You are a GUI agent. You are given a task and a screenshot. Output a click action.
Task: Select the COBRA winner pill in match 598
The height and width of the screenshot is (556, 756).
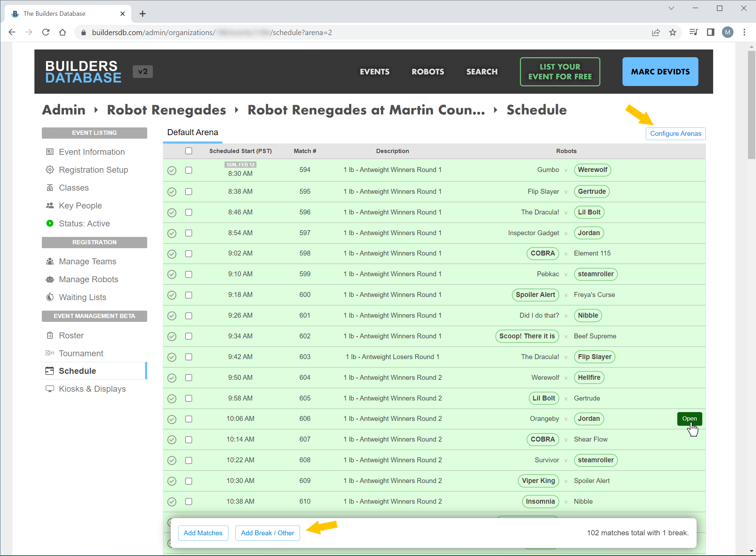543,253
